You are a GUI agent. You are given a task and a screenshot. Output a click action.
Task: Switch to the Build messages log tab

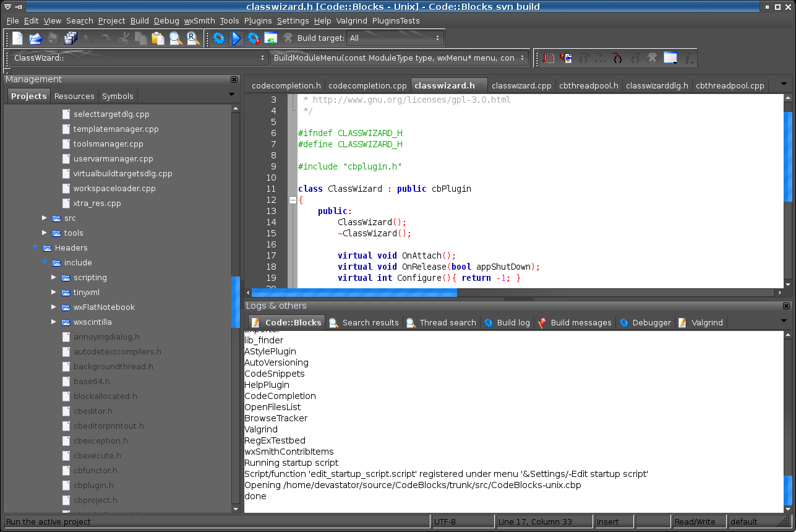[x=575, y=322]
